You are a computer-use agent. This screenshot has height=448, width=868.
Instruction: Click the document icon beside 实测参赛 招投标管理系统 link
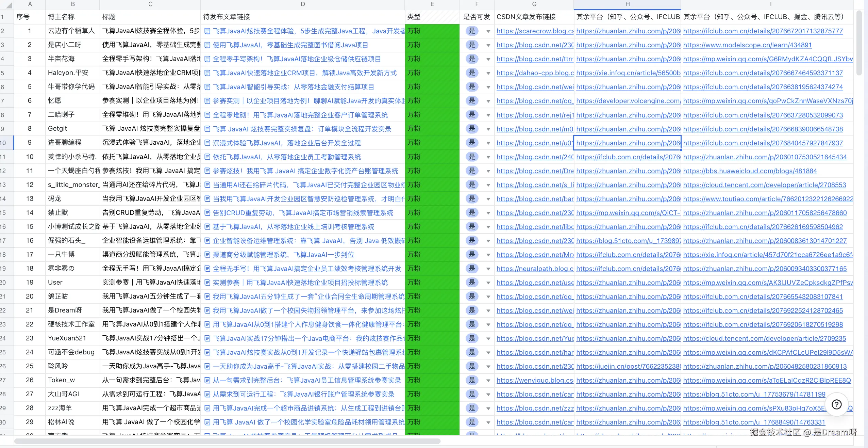207,283
